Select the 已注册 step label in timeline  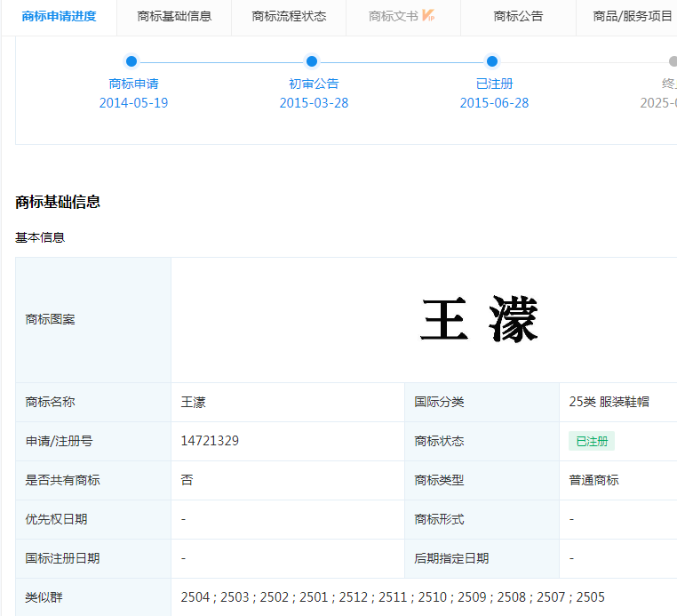(494, 84)
